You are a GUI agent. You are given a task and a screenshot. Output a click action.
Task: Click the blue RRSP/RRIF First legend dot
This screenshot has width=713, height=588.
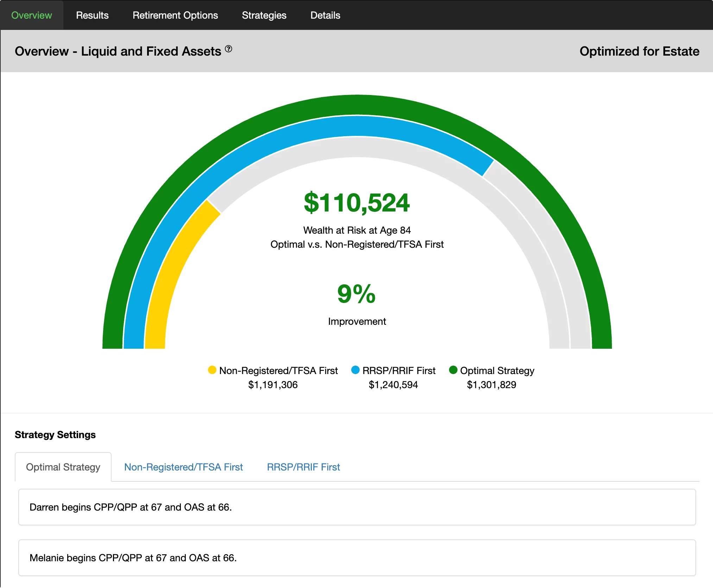pos(355,370)
